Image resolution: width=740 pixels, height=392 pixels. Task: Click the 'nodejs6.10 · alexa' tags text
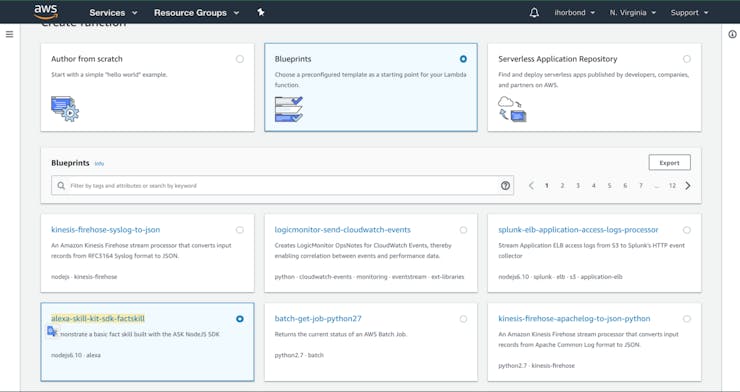[76, 355]
